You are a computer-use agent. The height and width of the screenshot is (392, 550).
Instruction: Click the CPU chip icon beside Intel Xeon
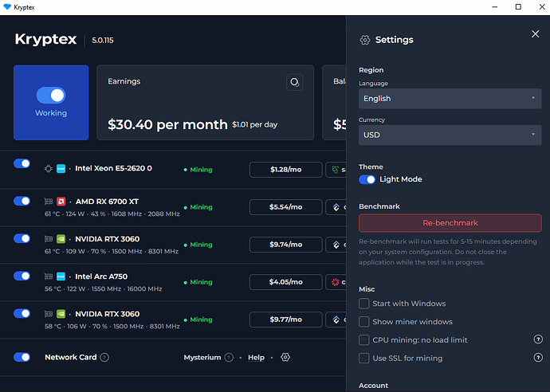pyautogui.click(x=48, y=169)
